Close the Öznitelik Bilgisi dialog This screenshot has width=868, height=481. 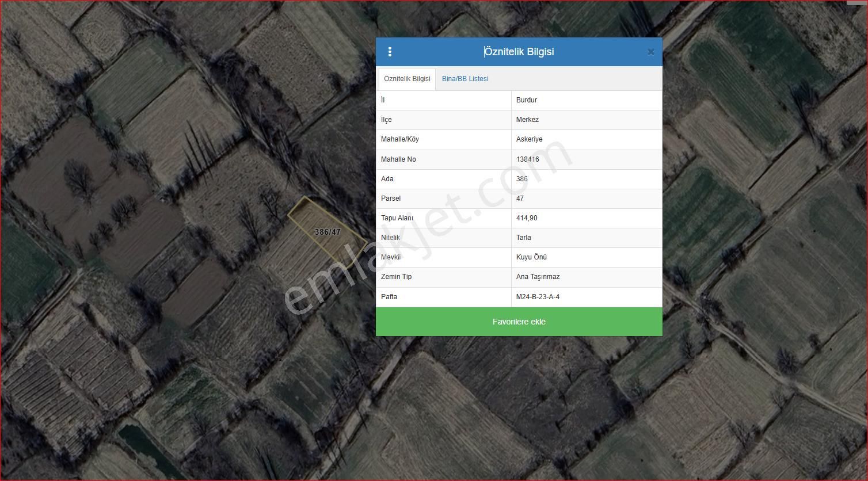[x=650, y=52]
